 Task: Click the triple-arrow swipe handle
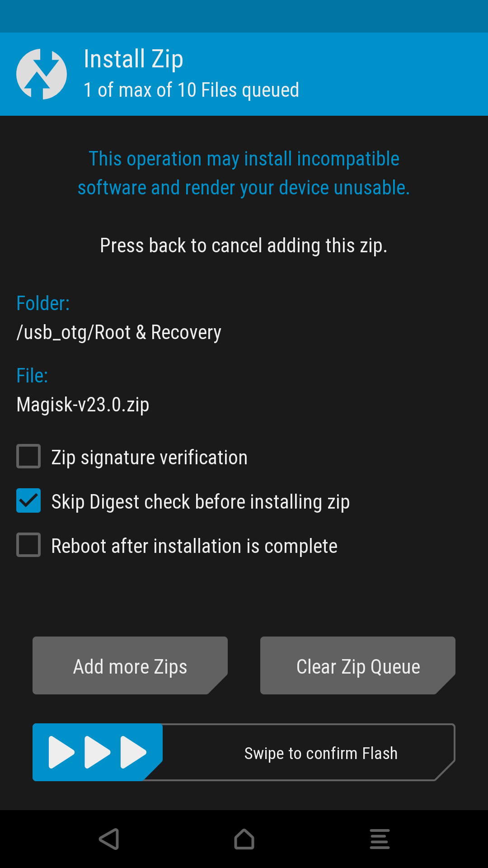coord(98,752)
